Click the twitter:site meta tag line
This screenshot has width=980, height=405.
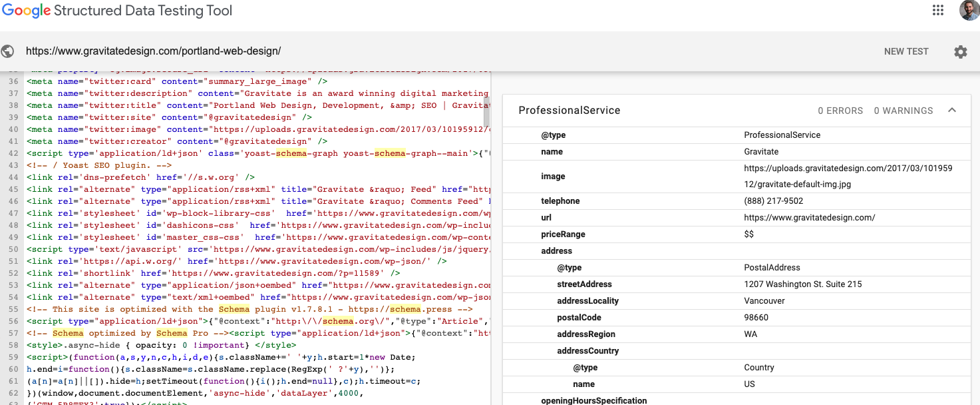point(170,118)
